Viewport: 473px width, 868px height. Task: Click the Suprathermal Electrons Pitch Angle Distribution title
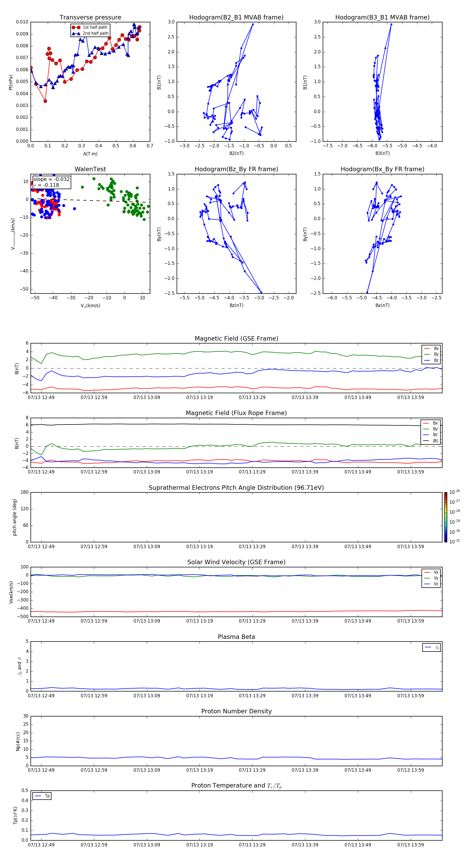click(x=236, y=488)
